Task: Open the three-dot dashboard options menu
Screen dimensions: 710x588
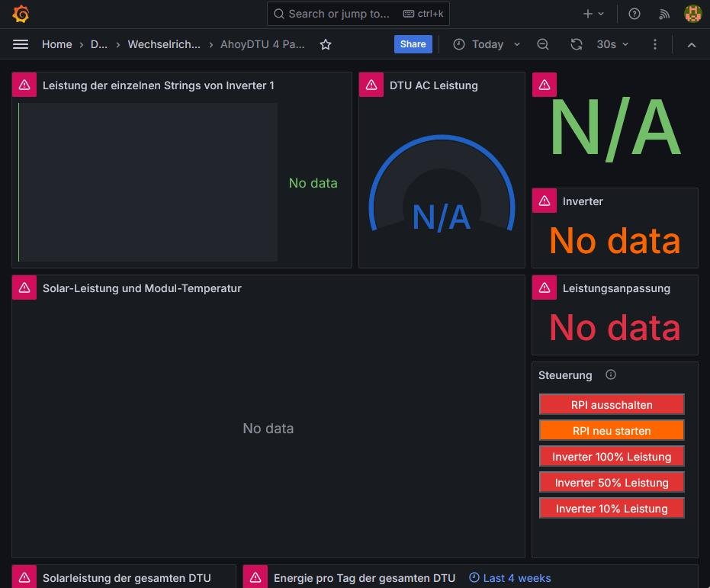Action: 655,44
